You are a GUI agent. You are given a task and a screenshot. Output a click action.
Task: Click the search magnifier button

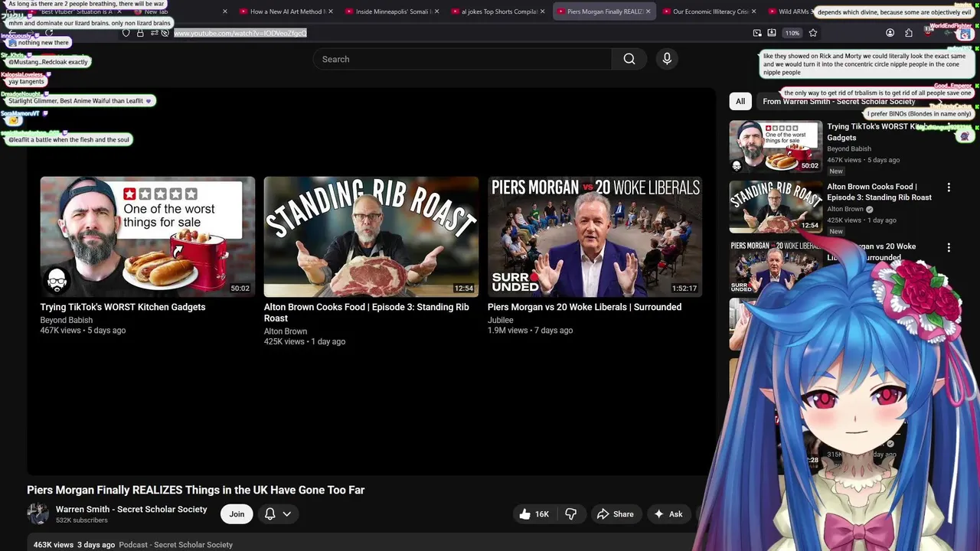tap(629, 59)
